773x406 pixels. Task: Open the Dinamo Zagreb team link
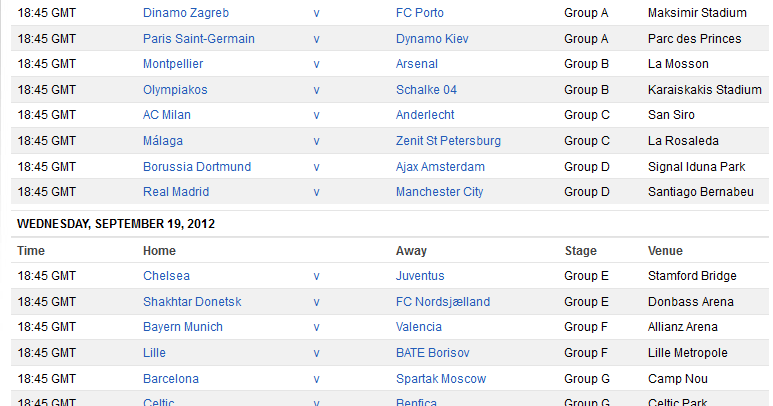(185, 13)
